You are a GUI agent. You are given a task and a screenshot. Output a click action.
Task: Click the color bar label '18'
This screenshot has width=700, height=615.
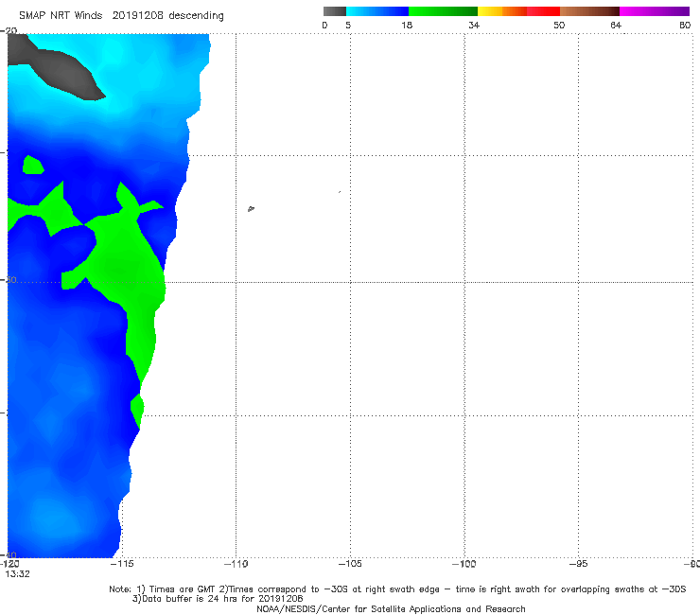coord(407,26)
